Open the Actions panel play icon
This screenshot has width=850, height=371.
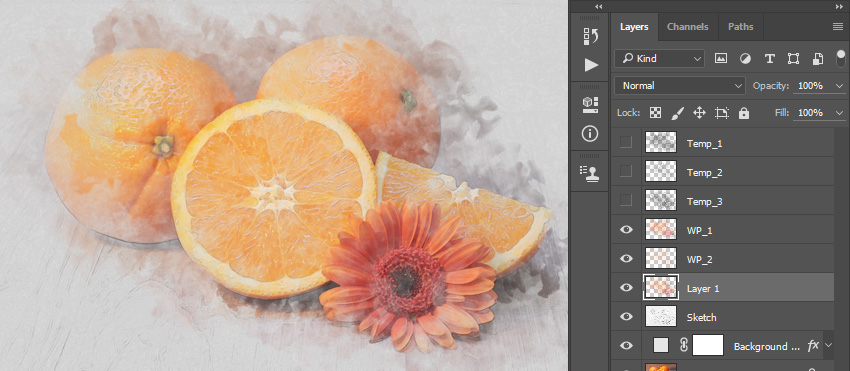591,65
